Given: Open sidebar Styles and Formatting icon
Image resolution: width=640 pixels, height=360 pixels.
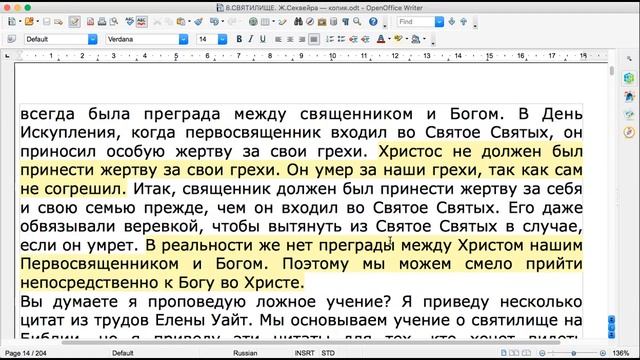Looking at the screenshot, I should [629, 96].
